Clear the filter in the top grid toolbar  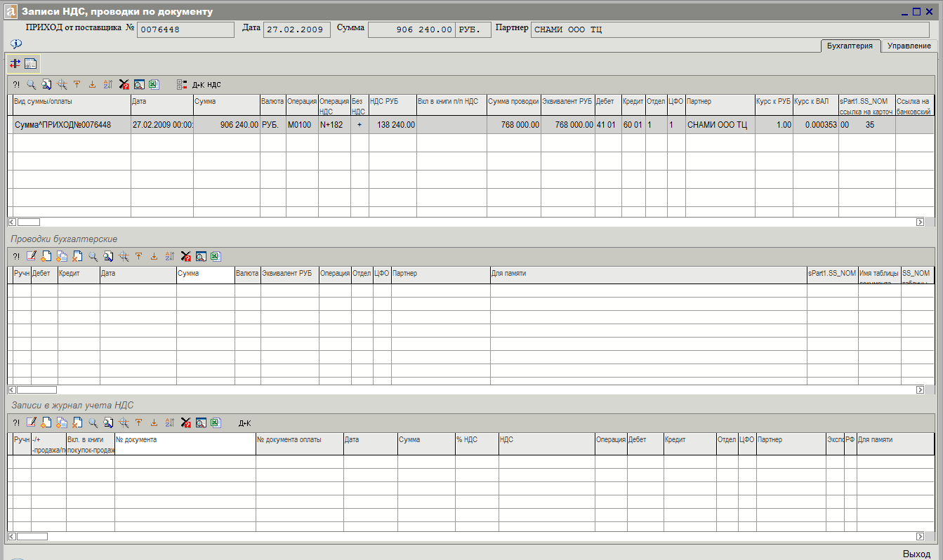[x=124, y=85]
